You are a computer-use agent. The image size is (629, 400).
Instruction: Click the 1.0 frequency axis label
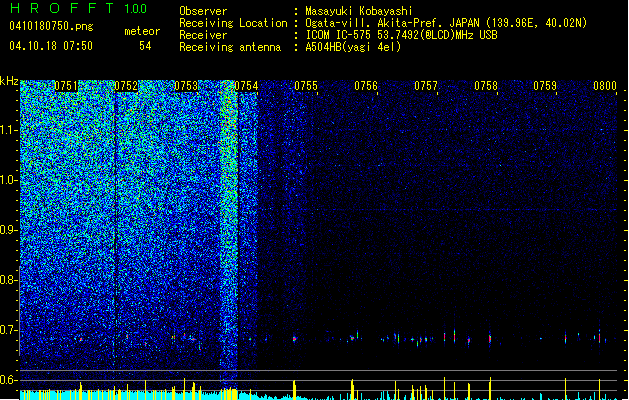[x=9, y=180]
